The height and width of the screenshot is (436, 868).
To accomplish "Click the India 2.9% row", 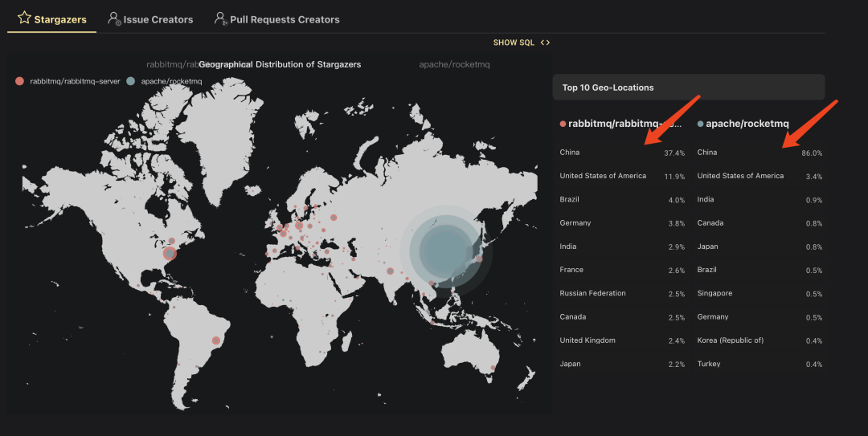I will 622,247.
